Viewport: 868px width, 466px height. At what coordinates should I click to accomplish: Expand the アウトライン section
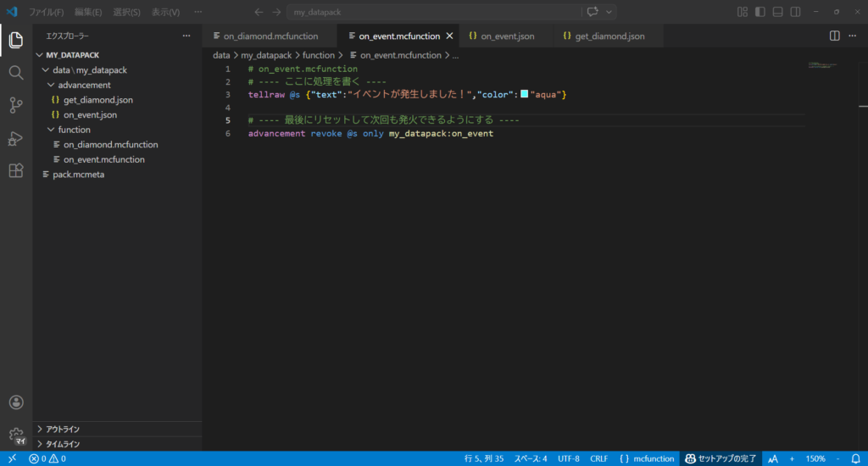pos(62,430)
